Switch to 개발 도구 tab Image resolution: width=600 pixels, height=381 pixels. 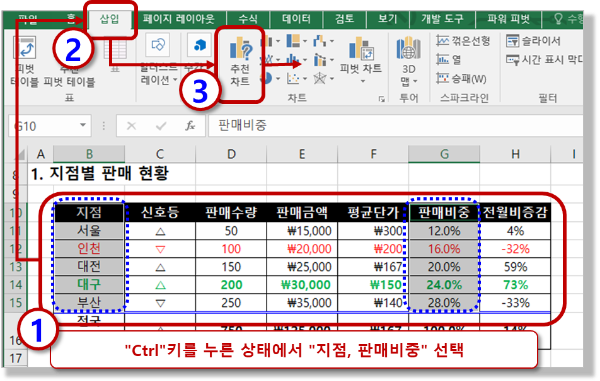click(x=442, y=19)
